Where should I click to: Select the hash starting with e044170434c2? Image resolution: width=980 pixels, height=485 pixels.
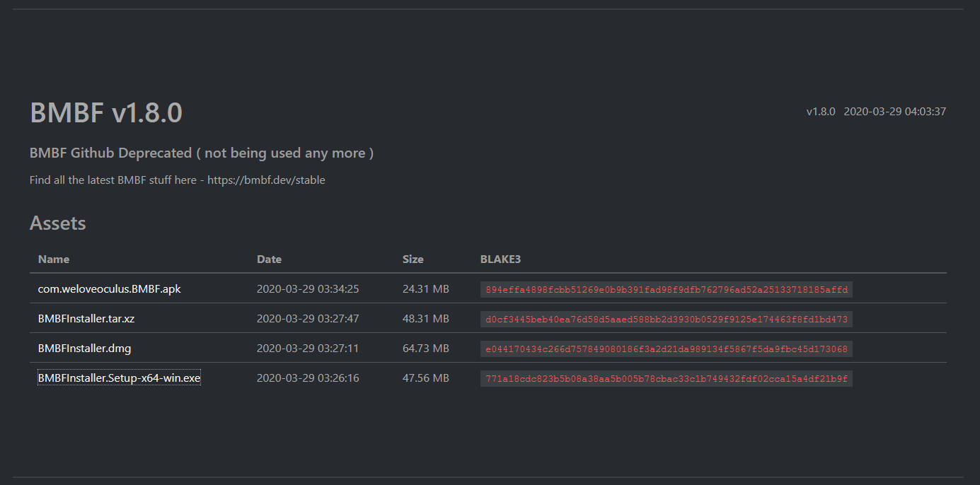click(x=667, y=349)
